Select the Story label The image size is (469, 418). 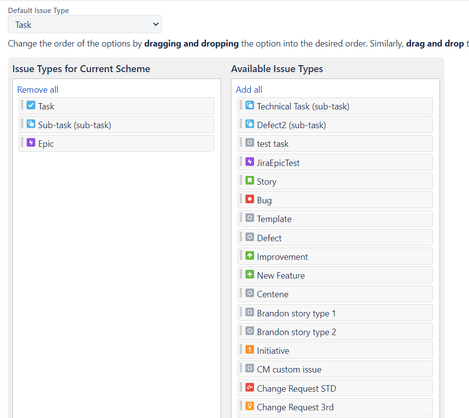click(266, 182)
